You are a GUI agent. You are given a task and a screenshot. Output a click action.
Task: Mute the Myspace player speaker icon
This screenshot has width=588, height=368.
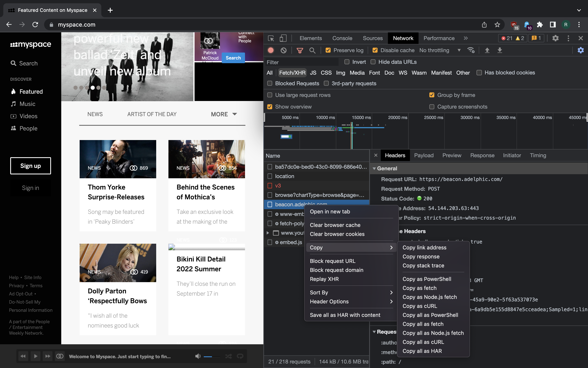point(198,356)
